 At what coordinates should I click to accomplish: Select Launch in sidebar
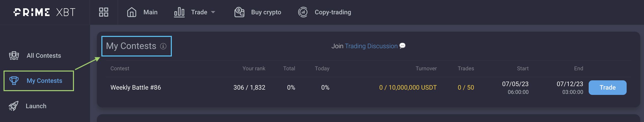(x=36, y=106)
